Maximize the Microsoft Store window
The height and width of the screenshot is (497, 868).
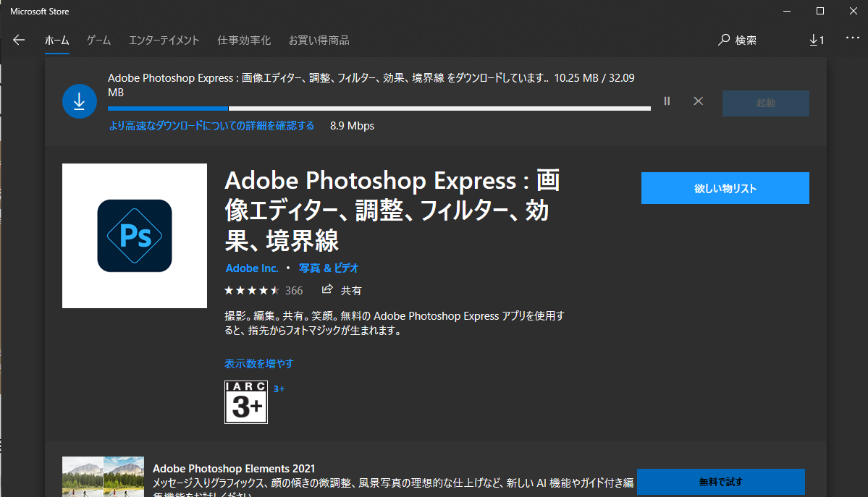tap(819, 11)
